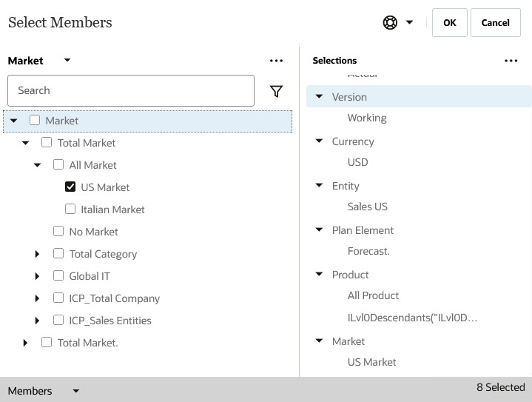Click the Cancel button
This screenshot has height=402, width=532.
click(x=495, y=23)
